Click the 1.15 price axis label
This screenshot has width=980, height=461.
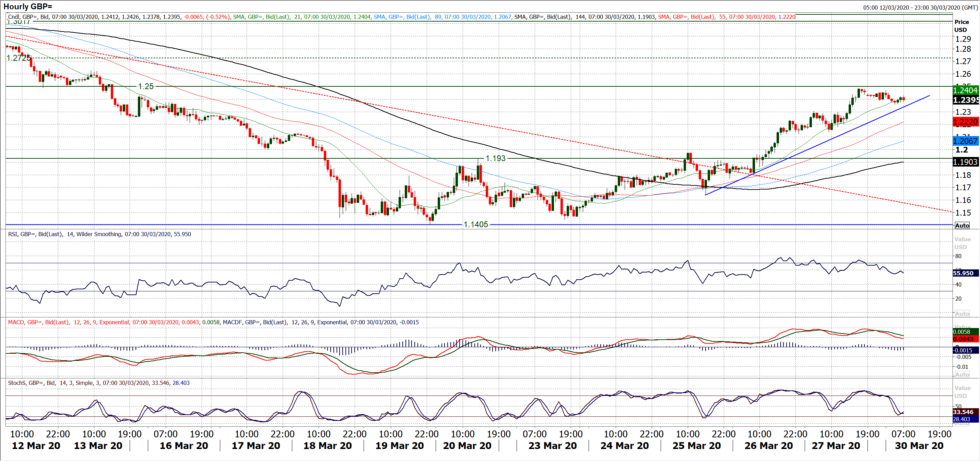coord(963,213)
